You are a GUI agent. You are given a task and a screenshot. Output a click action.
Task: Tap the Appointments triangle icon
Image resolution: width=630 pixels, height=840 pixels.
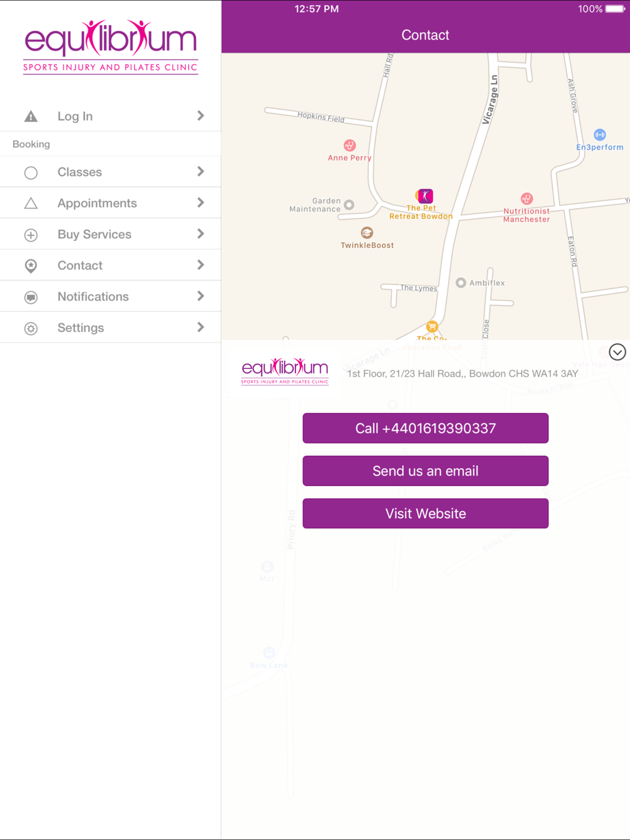pos(31,203)
